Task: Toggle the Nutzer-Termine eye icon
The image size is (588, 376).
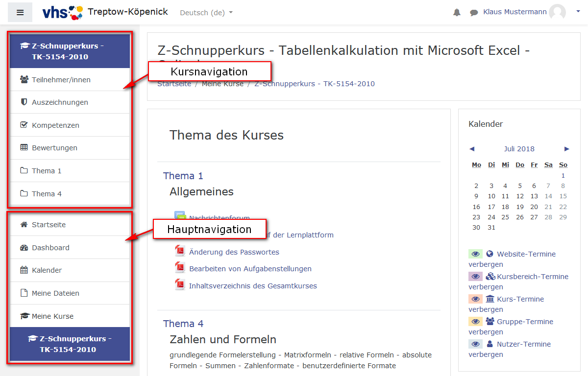Action: [x=475, y=344]
